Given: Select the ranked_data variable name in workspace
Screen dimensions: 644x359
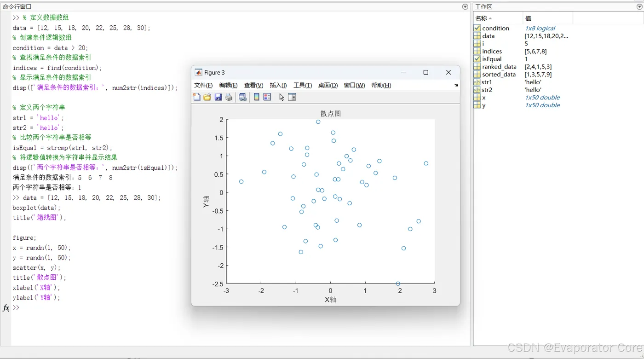Looking at the screenshot, I should tap(499, 67).
